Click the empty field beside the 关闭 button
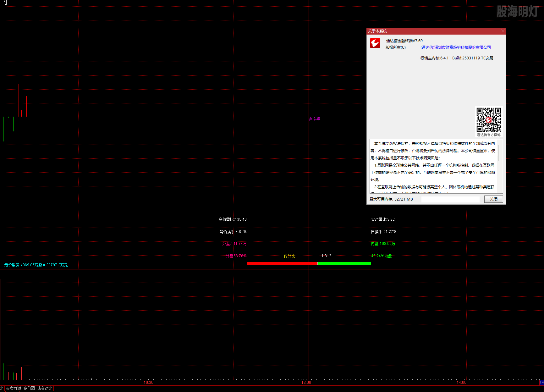The height and width of the screenshot is (392, 544). tap(450, 199)
